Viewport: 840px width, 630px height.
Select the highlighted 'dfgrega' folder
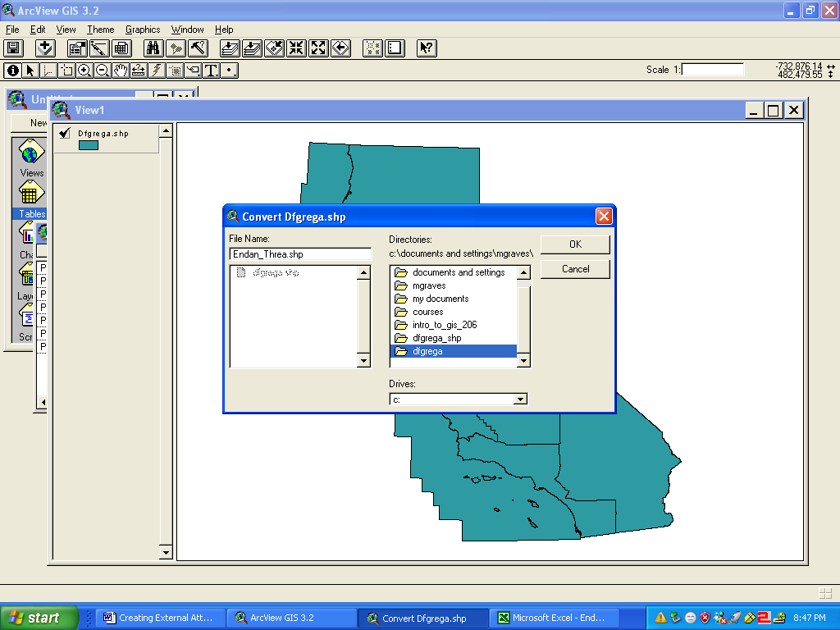click(453, 351)
